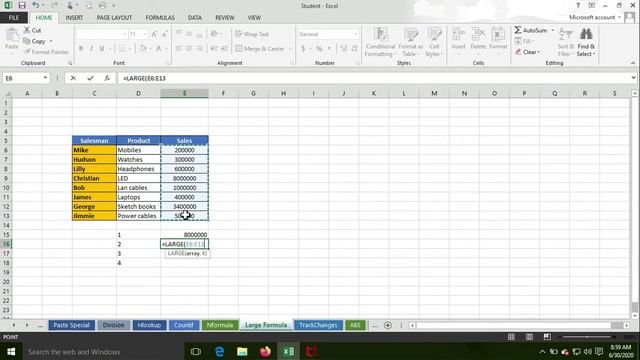This screenshot has height=360, width=640.
Task: Open the Hlookup sheet tab
Action: [x=149, y=325]
